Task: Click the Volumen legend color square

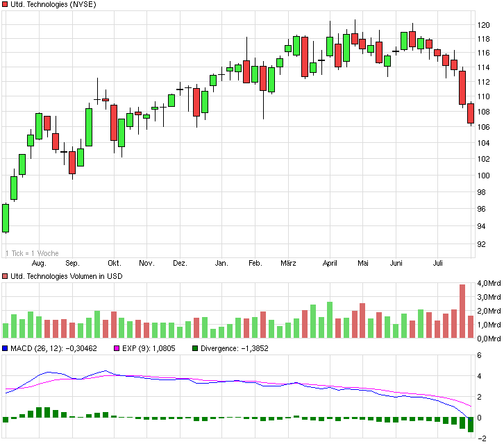Action: 4,276
